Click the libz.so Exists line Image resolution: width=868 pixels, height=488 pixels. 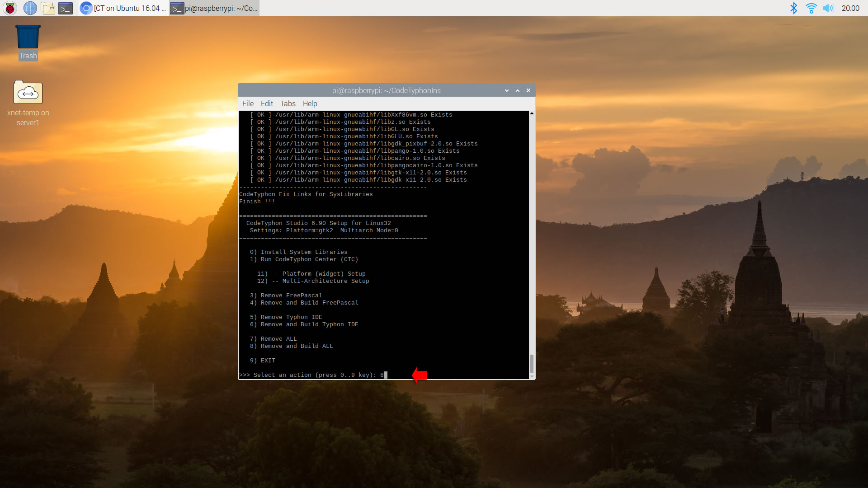(340, 122)
